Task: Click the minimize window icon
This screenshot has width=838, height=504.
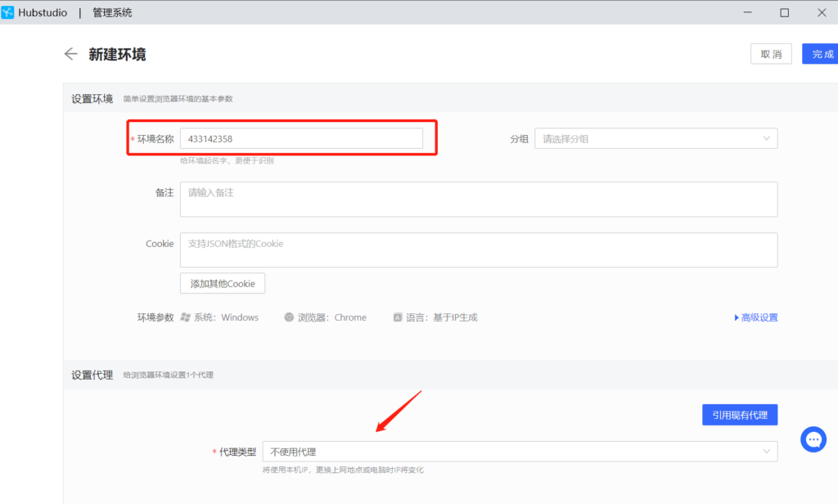Action: tap(747, 12)
